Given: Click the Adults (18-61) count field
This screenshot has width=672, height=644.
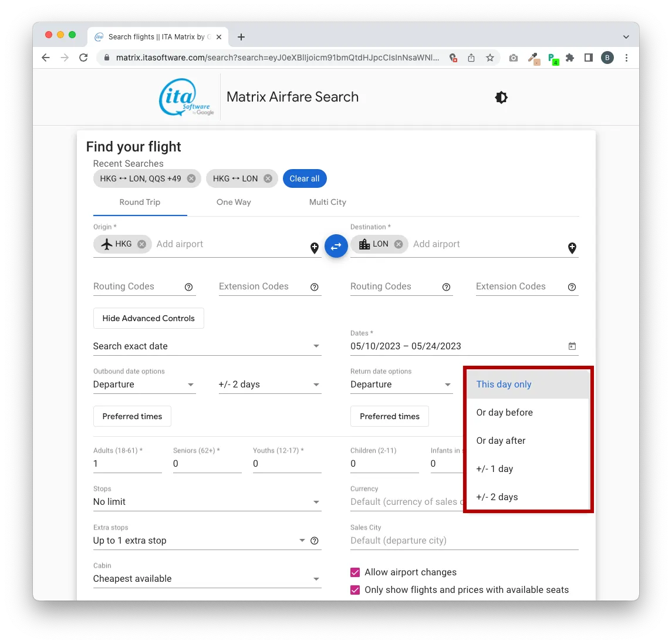Looking at the screenshot, I should [x=127, y=464].
